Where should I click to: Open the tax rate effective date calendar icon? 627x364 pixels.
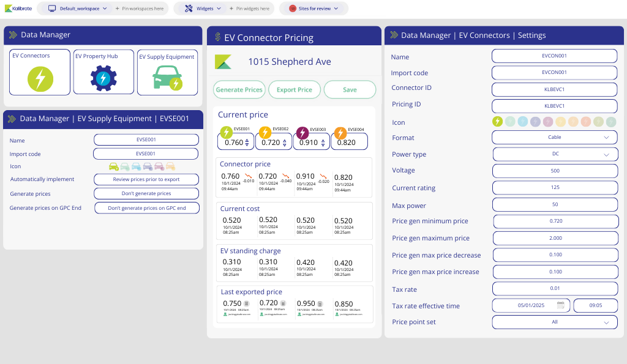(560, 305)
